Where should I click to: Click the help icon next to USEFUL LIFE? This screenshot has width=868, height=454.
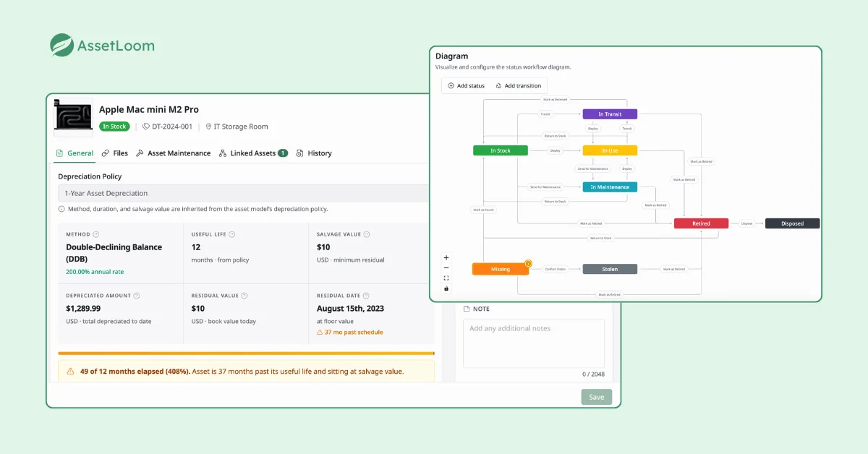point(231,234)
